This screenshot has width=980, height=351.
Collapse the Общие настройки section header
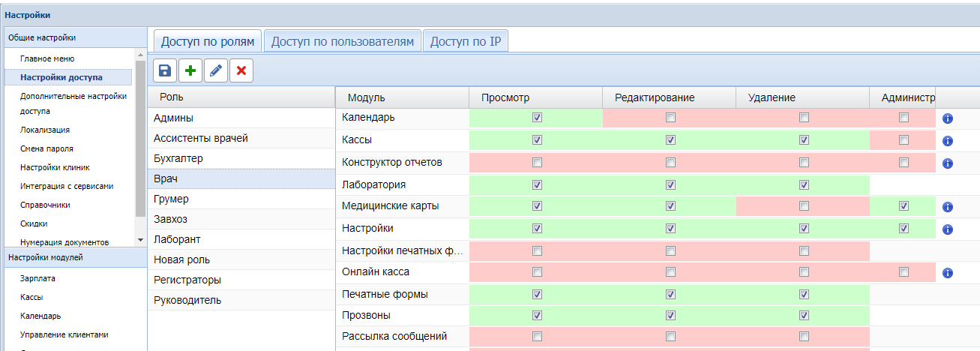[x=73, y=37]
